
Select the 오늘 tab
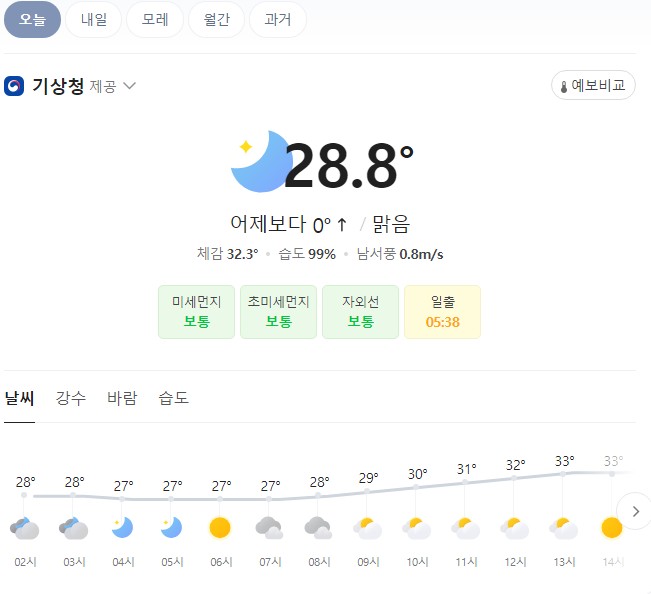click(x=32, y=20)
